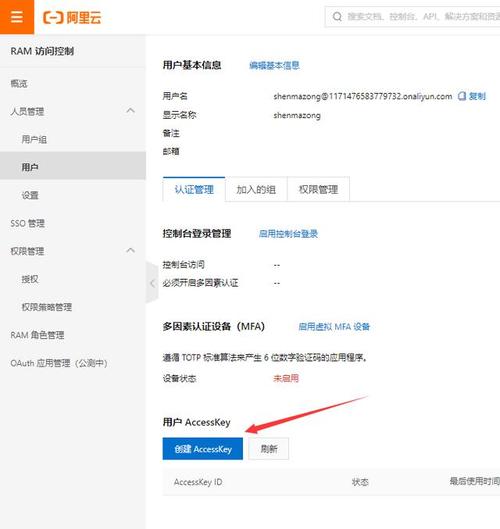The width and height of the screenshot is (500, 529).
Task: Click the 编辑基本信息 link
Action: [x=274, y=65]
